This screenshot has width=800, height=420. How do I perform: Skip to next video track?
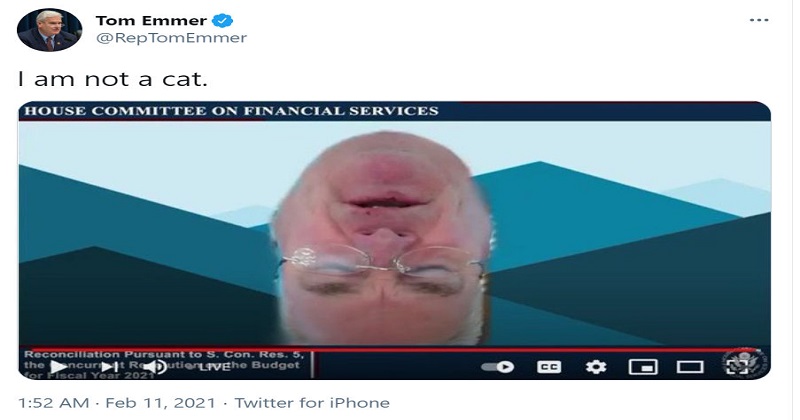click(110, 366)
